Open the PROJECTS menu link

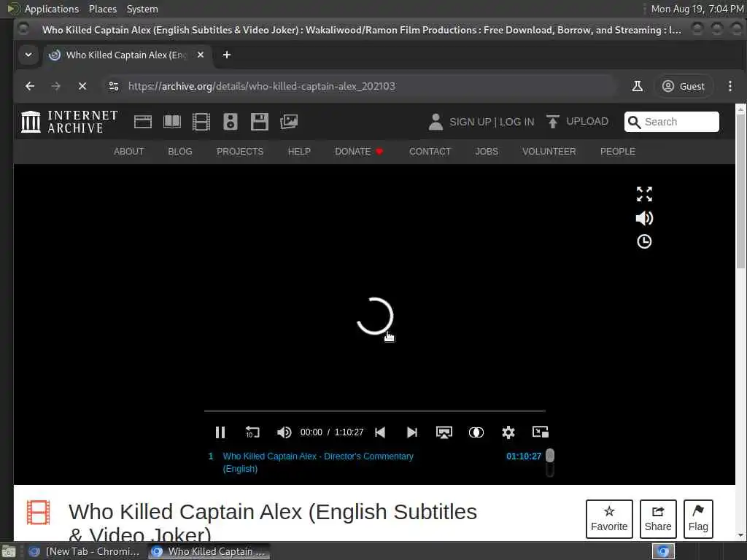click(239, 152)
